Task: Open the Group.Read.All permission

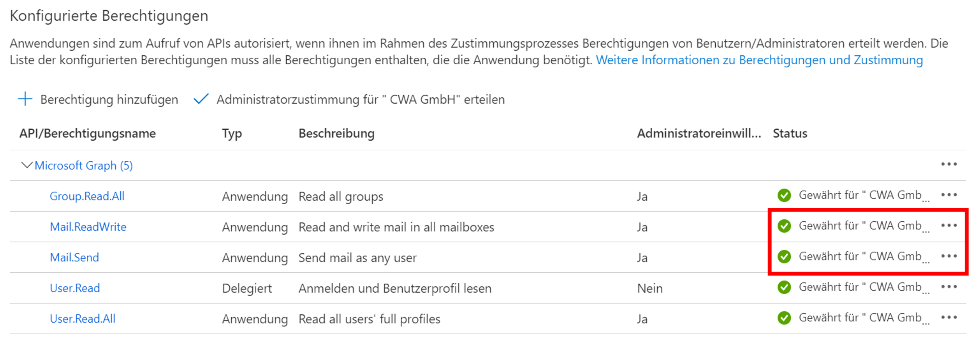Action: click(87, 196)
